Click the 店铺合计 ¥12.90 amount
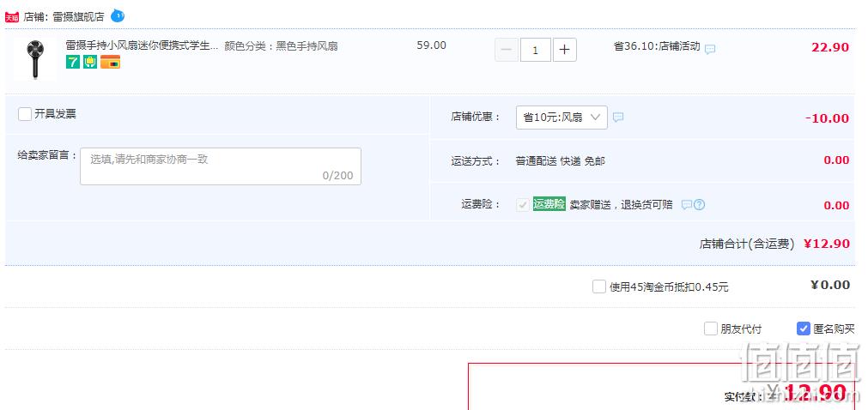Image resolution: width=868 pixels, height=410 pixels. [x=827, y=244]
